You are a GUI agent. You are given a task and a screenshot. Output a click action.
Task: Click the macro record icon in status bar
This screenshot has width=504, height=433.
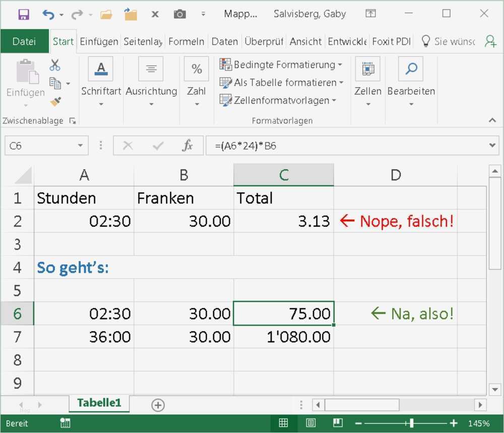[65, 423]
